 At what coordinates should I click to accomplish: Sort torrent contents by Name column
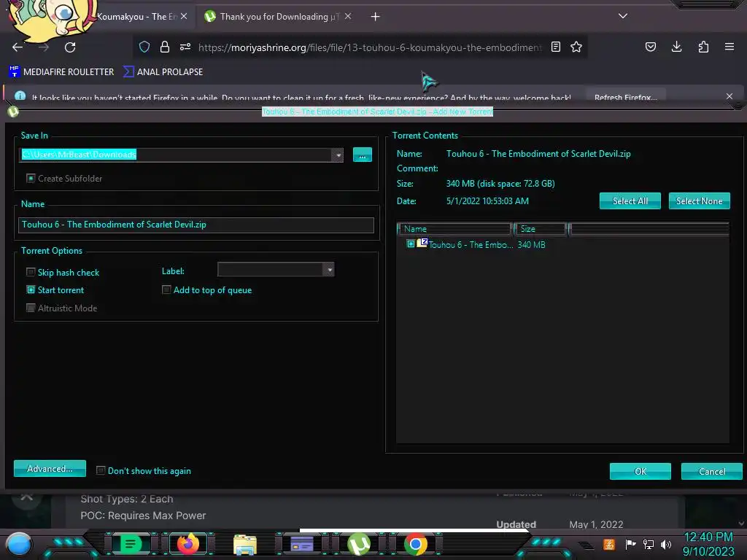[x=455, y=229]
